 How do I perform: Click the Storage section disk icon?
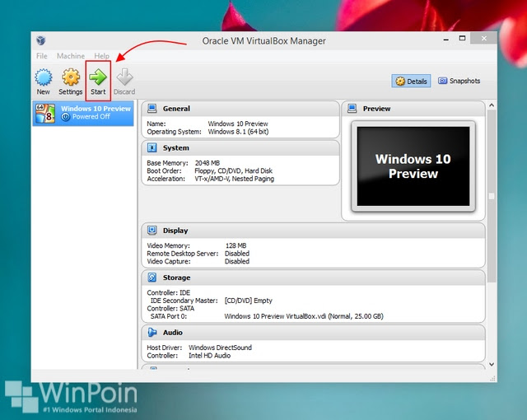pyautogui.click(x=152, y=278)
